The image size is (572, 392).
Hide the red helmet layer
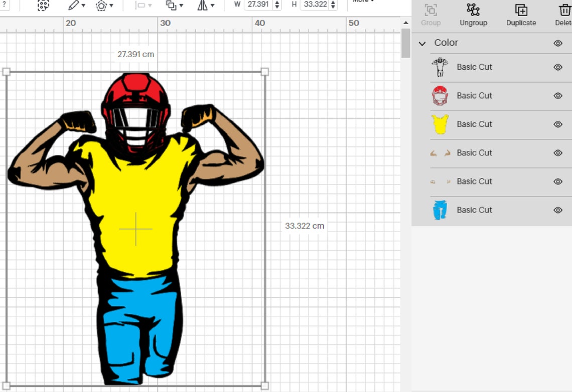pyautogui.click(x=558, y=96)
